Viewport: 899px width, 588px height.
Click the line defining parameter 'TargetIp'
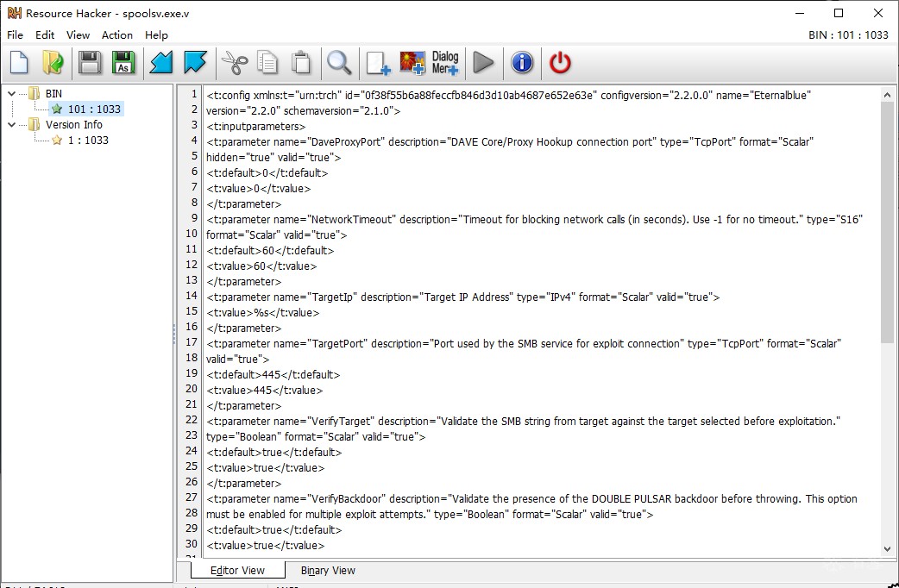pyautogui.click(x=462, y=297)
